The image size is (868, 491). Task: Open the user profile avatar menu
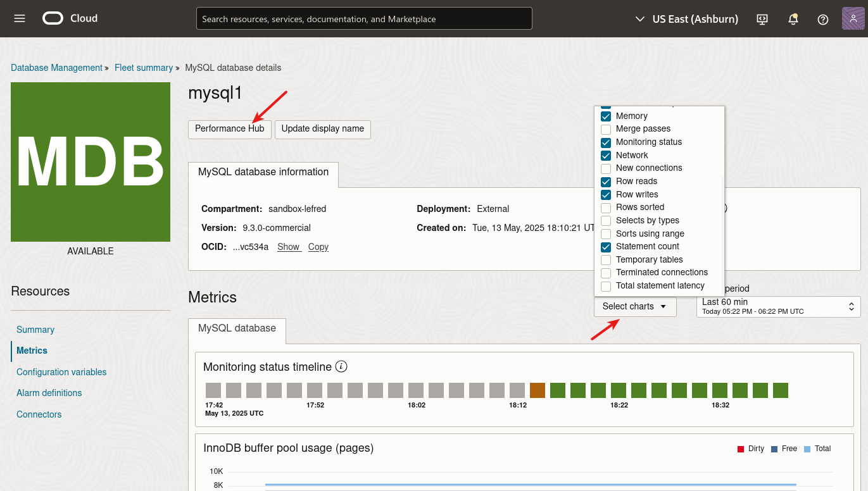pos(853,18)
